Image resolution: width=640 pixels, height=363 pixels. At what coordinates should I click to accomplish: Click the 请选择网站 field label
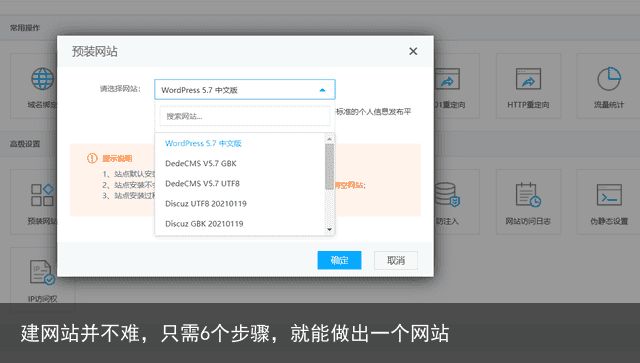120,89
